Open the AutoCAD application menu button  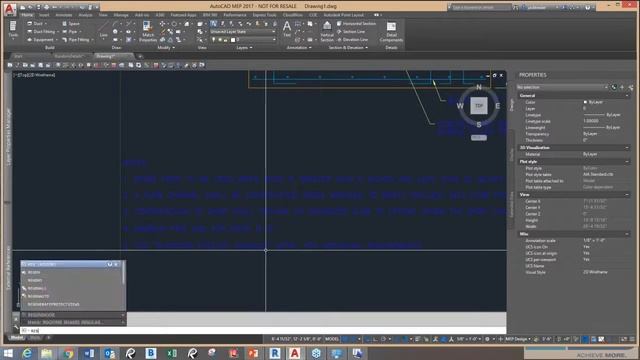10,9
